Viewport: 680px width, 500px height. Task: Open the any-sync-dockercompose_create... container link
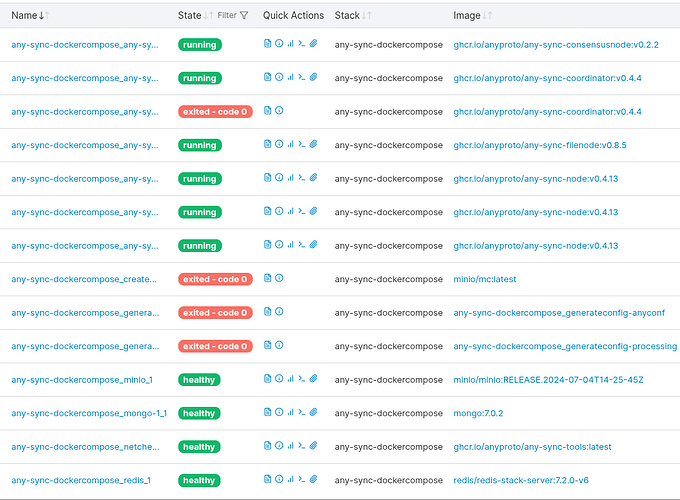(x=84, y=279)
